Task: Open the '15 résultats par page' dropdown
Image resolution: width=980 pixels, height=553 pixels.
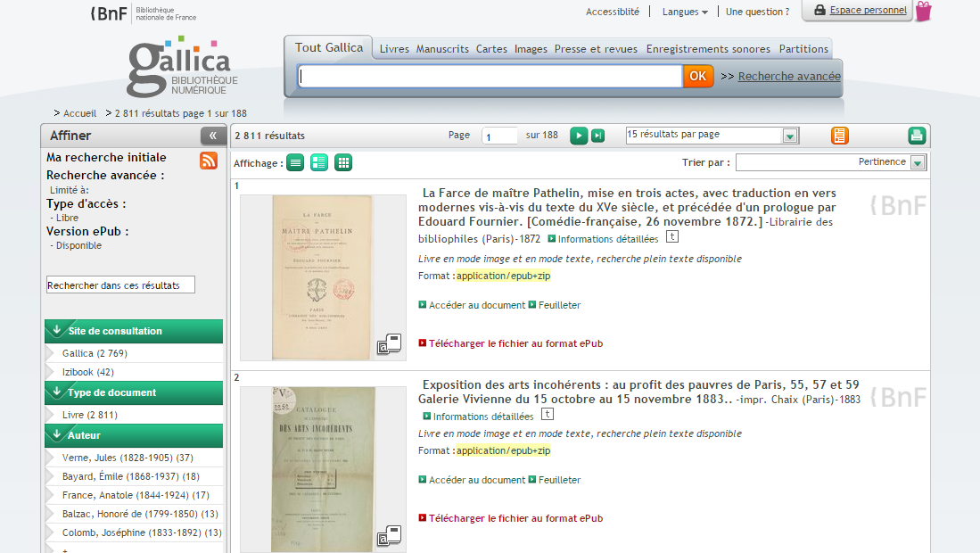Action: [x=788, y=134]
